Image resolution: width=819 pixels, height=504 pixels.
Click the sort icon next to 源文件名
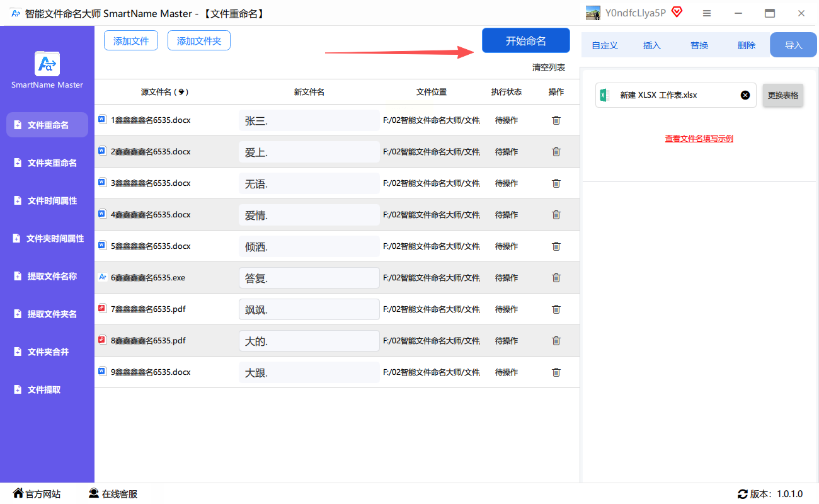181,92
